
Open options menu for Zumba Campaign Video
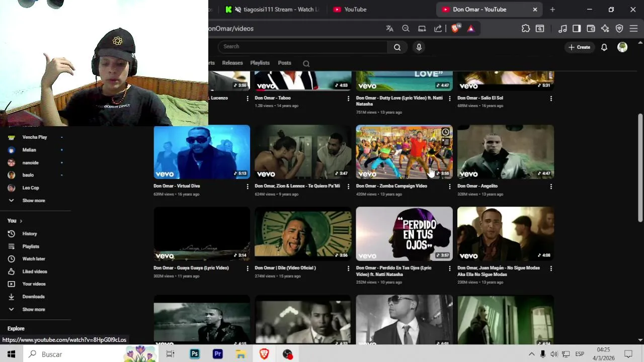coord(450,187)
